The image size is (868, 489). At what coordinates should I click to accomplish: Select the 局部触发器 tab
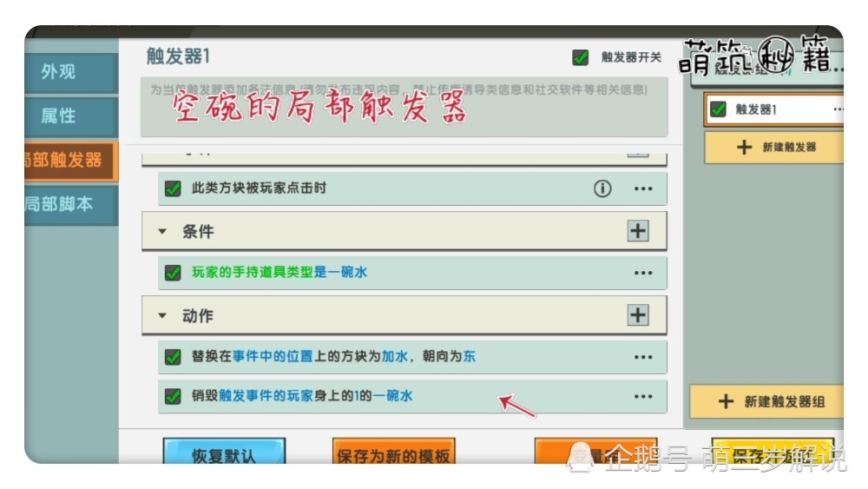(x=71, y=161)
